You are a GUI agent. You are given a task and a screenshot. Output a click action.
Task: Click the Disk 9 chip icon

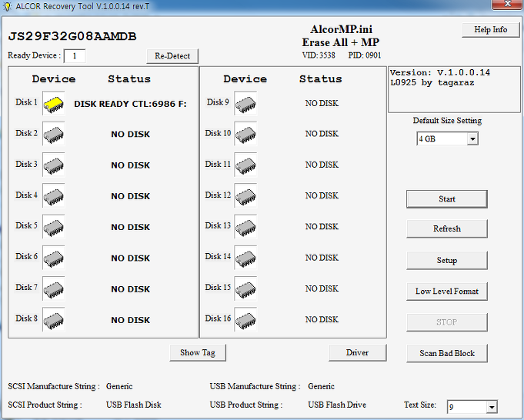(x=245, y=104)
